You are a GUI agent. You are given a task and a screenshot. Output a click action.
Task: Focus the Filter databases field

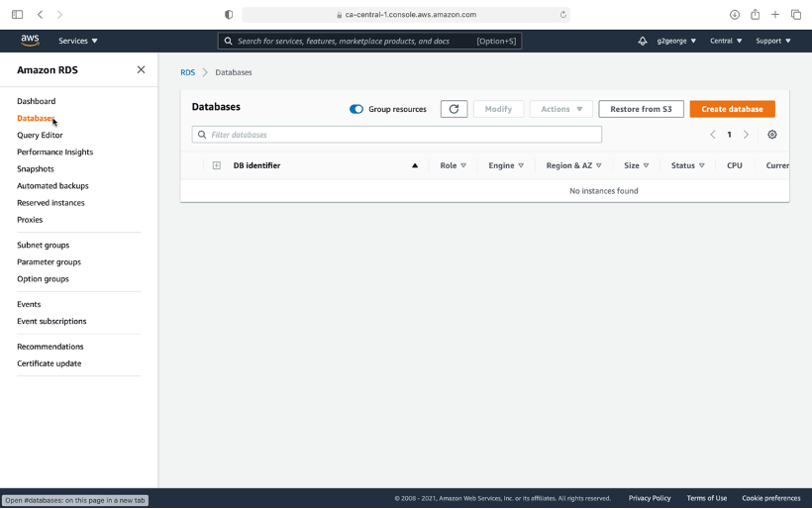(397, 135)
